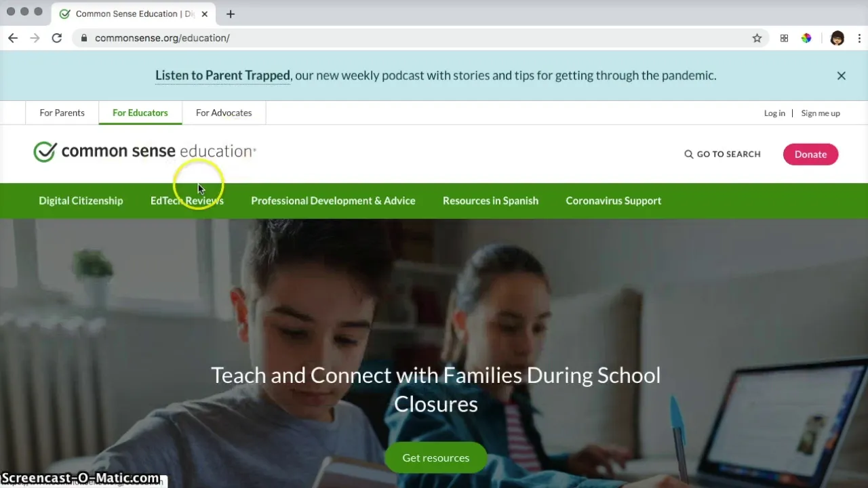Open the user profile avatar
This screenshot has width=868, height=488.
tap(837, 38)
